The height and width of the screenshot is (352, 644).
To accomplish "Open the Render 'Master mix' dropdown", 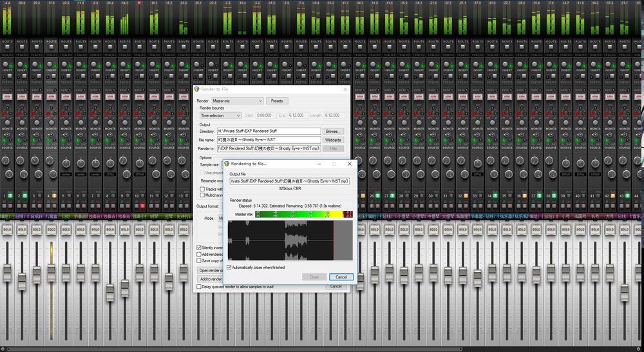I will 237,101.
